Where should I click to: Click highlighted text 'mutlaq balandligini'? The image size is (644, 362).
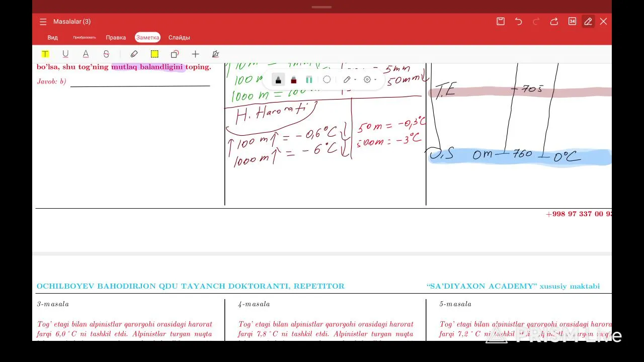tap(147, 67)
